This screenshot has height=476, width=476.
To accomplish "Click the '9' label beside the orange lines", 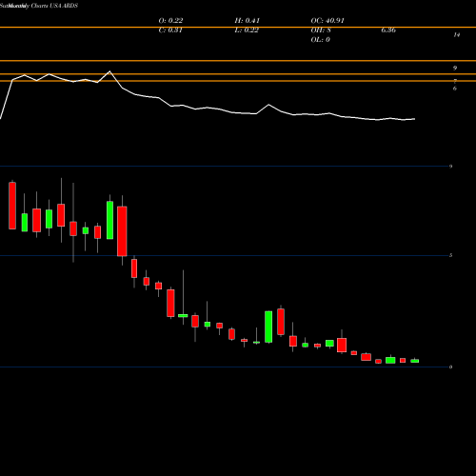I will point(455,68).
